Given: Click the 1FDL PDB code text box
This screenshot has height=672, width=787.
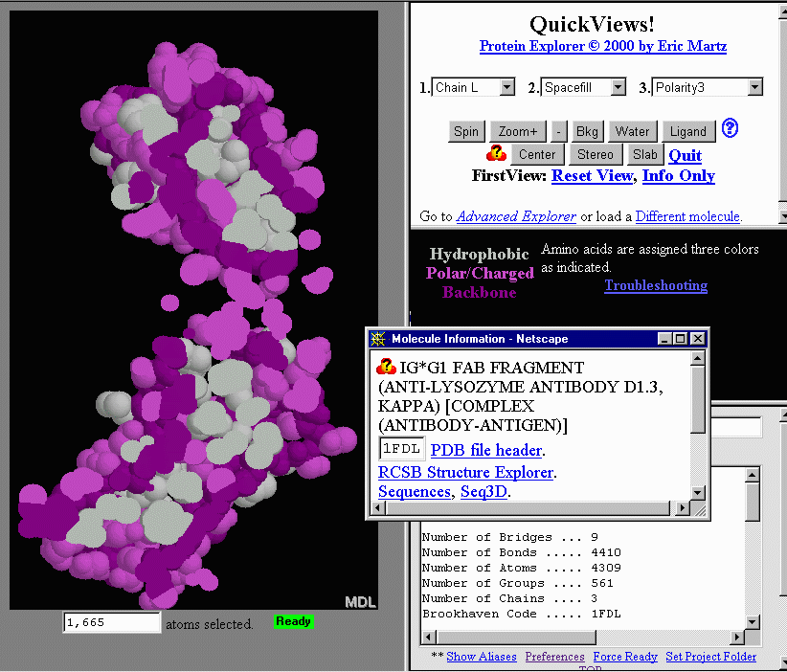Looking at the screenshot, I should (x=402, y=449).
